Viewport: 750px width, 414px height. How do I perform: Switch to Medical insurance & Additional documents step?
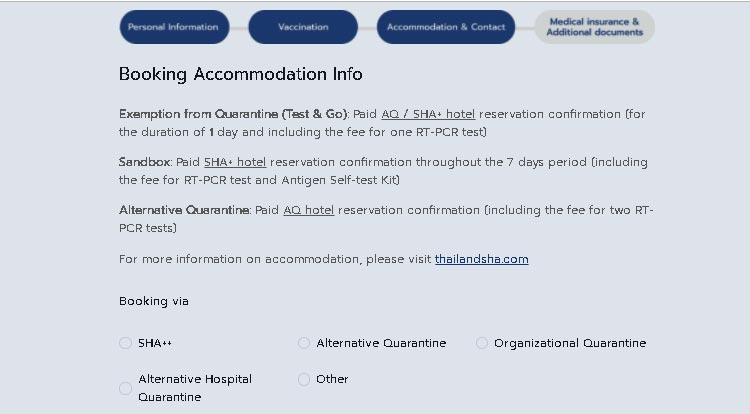[594, 27]
